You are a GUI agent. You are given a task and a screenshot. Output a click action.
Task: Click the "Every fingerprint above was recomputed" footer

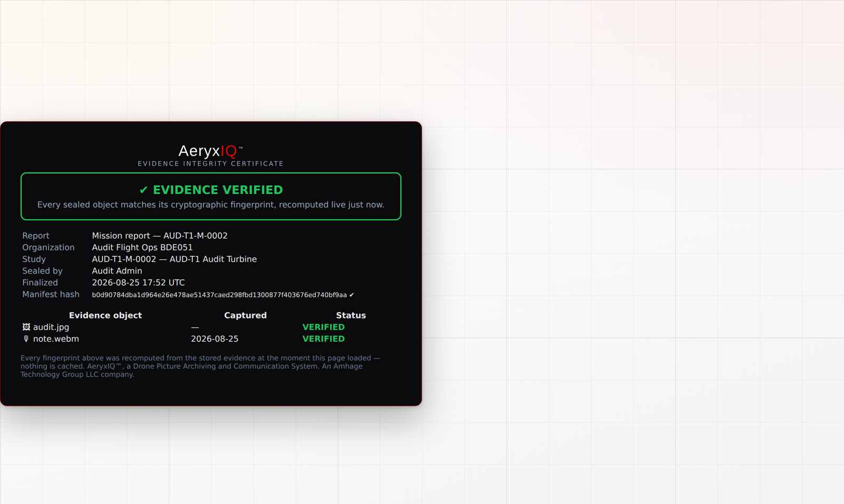click(200, 366)
